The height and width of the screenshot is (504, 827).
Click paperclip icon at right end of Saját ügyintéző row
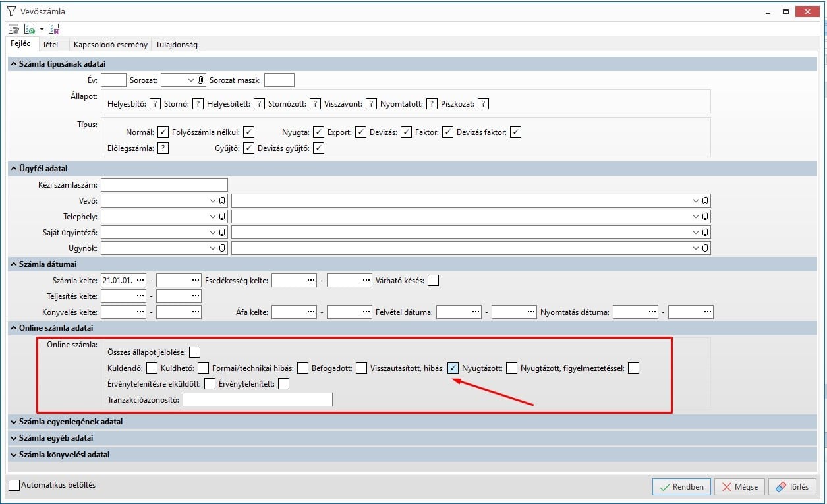(705, 232)
